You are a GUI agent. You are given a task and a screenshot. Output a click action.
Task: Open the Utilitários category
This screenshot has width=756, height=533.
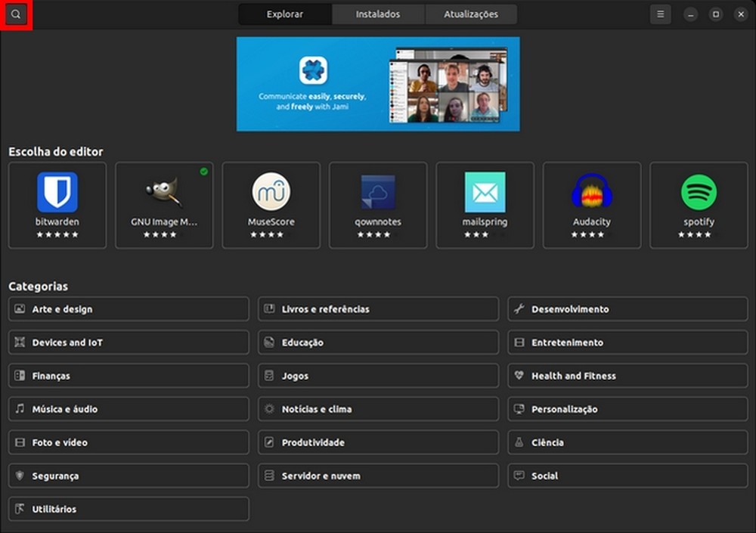129,509
